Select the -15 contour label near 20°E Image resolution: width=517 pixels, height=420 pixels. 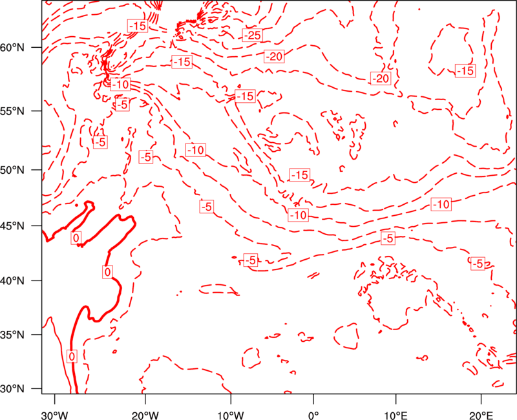click(x=465, y=70)
